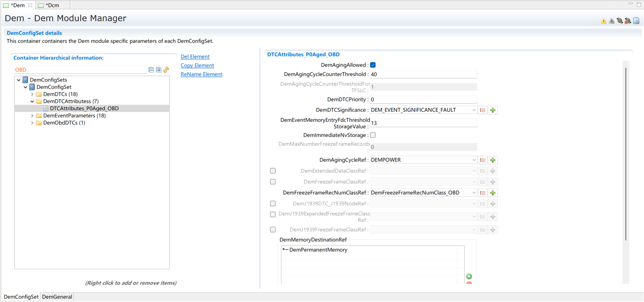Click the Del Element link

(195, 57)
